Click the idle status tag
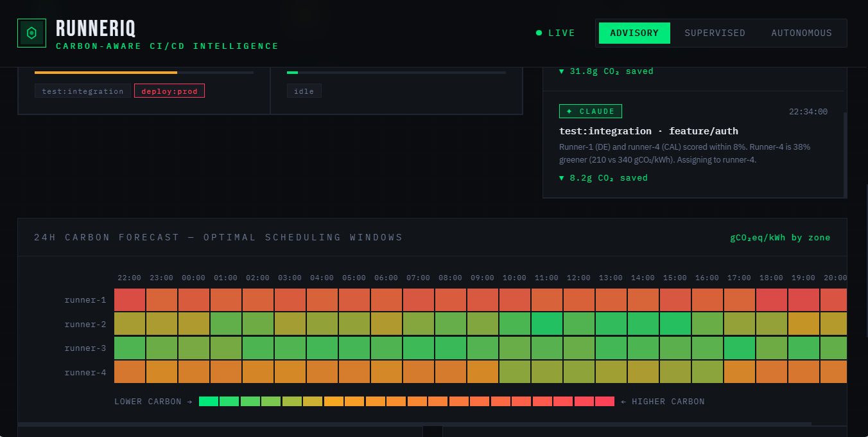This screenshot has width=868, height=437. (304, 91)
